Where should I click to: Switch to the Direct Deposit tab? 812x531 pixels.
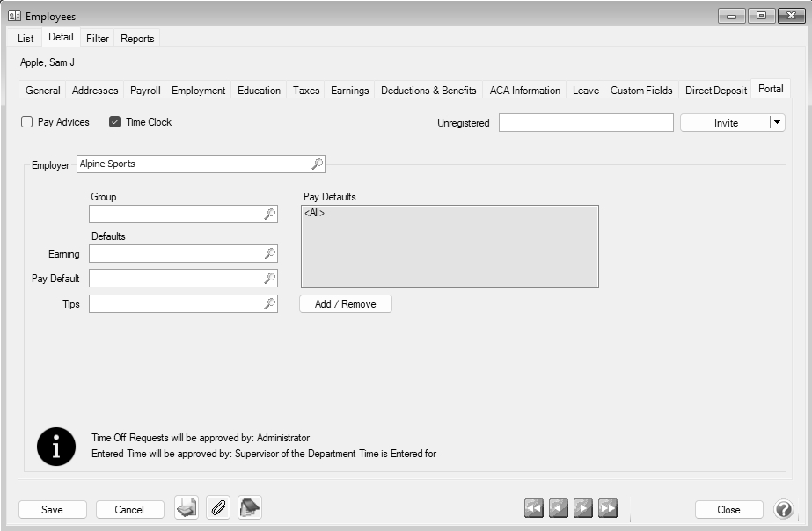[x=716, y=90]
